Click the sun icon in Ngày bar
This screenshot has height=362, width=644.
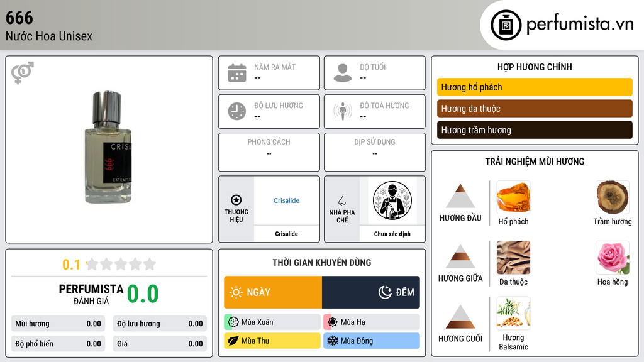[x=236, y=292]
